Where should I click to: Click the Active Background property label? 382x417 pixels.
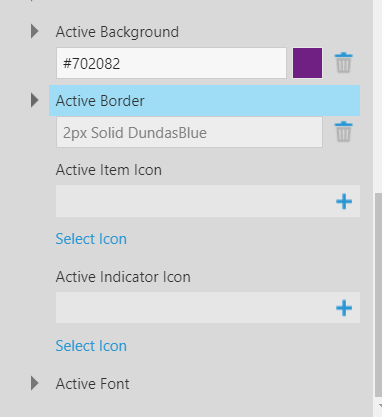click(117, 32)
